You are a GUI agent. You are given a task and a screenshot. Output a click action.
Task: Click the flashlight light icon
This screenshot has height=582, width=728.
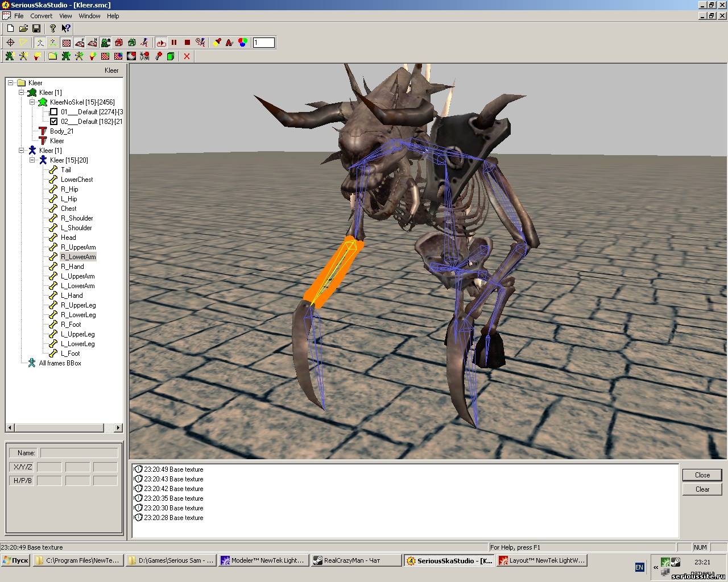pos(217,43)
